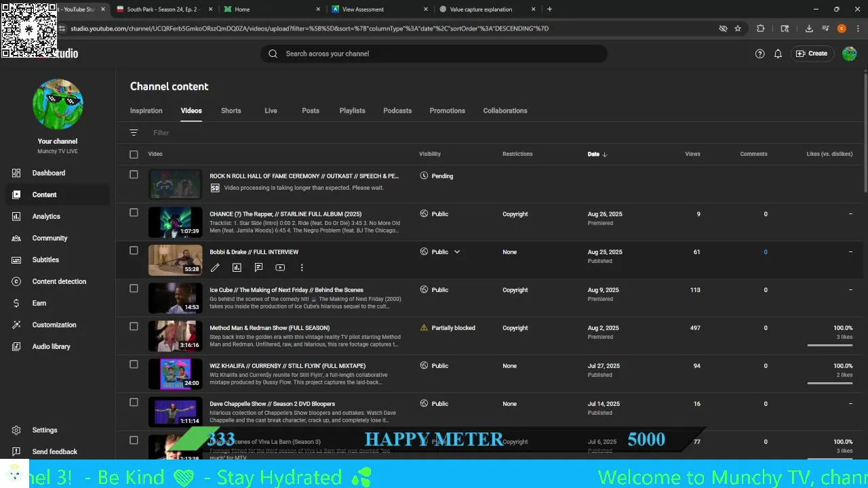Switch to the Collaborations tab

tap(505, 110)
